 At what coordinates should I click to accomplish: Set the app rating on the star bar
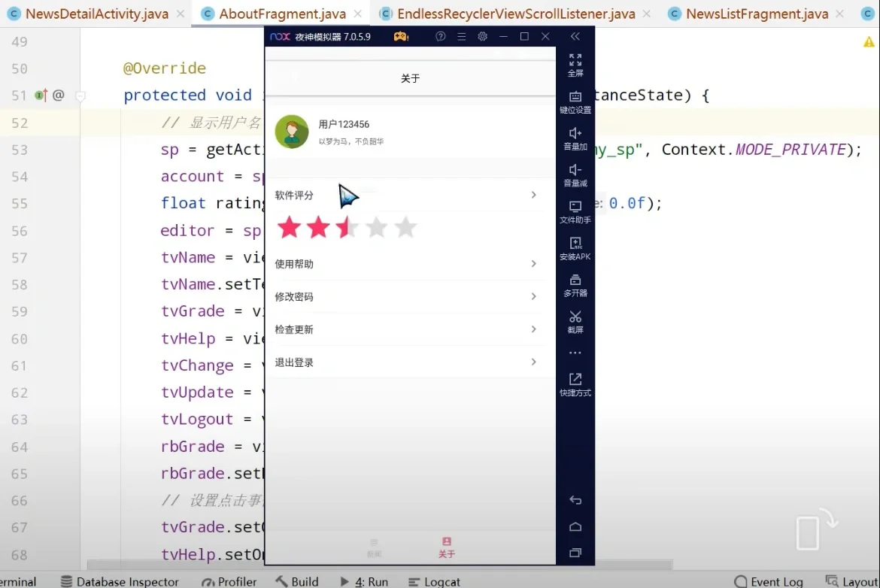346,227
